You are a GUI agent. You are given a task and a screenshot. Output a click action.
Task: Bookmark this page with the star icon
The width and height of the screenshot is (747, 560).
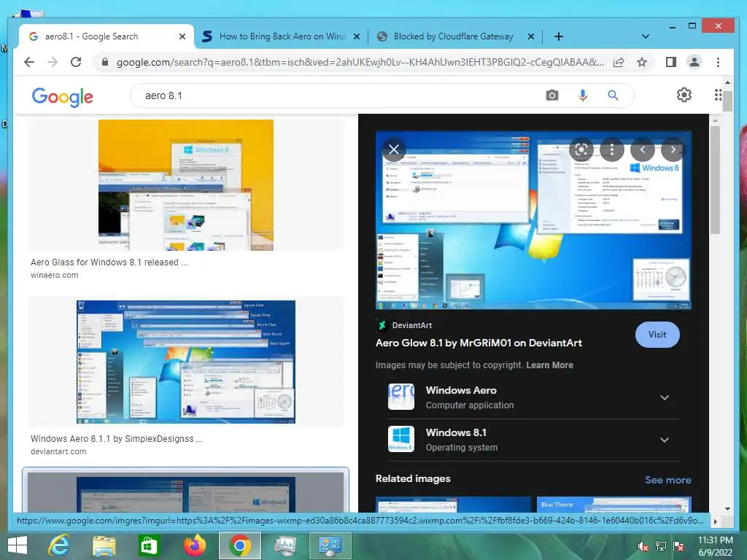(x=642, y=63)
